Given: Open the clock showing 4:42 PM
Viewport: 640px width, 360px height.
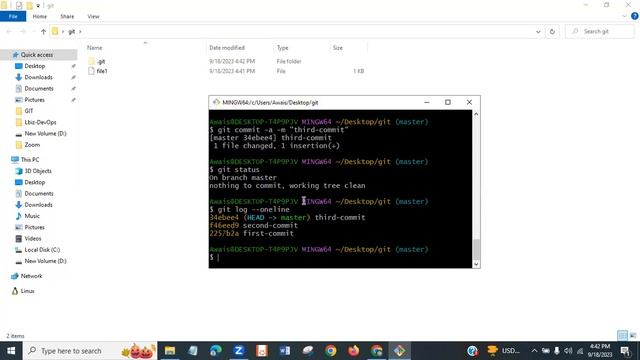Looking at the screenshot, I should click(x=600, y=351).
